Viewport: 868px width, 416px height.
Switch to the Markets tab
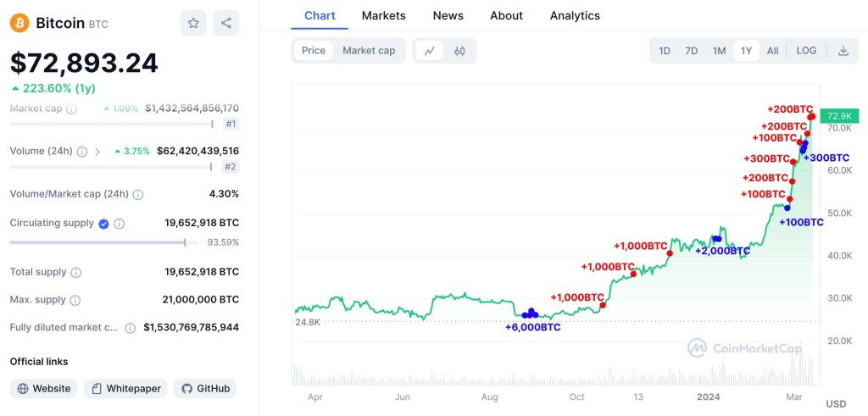[383, 15]
